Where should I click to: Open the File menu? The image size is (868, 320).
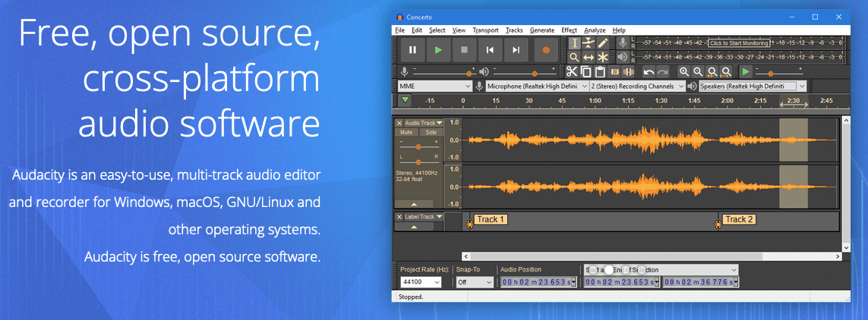(400, 30)
